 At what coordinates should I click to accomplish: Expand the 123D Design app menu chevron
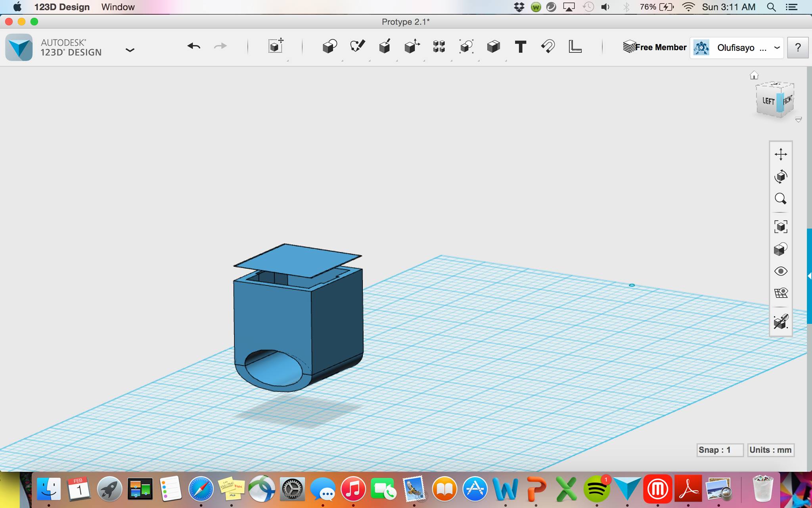130,50
